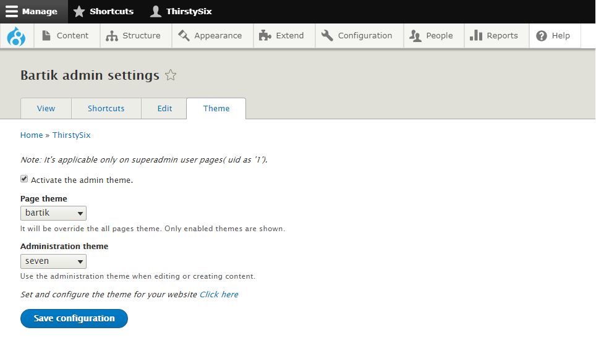596x364 pixels.
Task: Open the Page theme bartik dropdown
Action: 53,213
